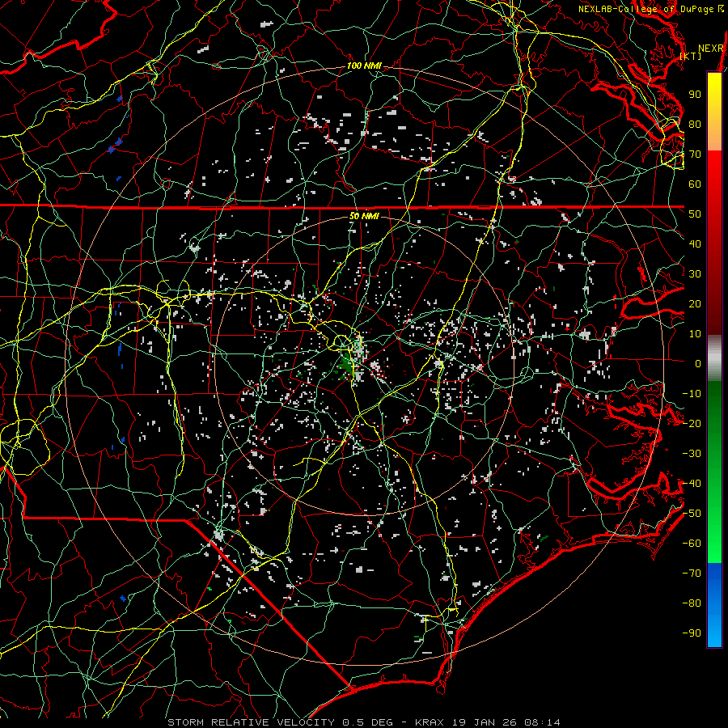Select the -90 value on velocity scale

[x=692, y=633]
